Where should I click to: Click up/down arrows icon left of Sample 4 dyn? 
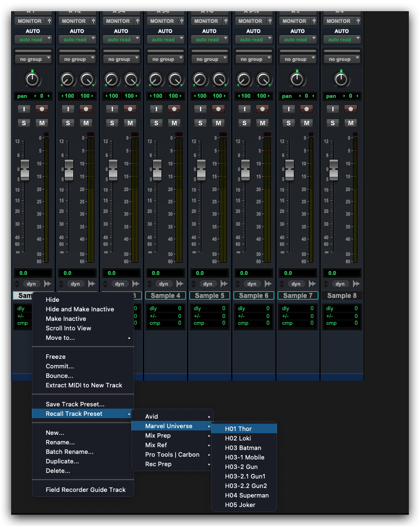(x=149, y=284)
